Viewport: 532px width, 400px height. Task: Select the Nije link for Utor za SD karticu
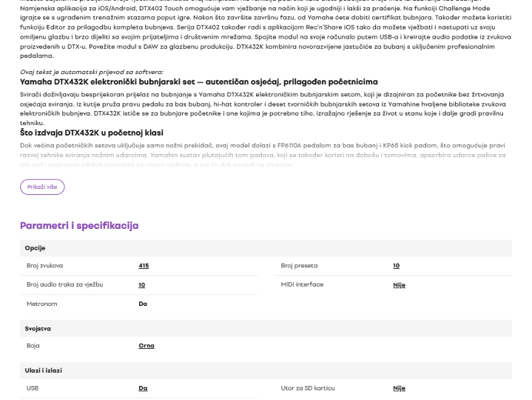(399, 388)
